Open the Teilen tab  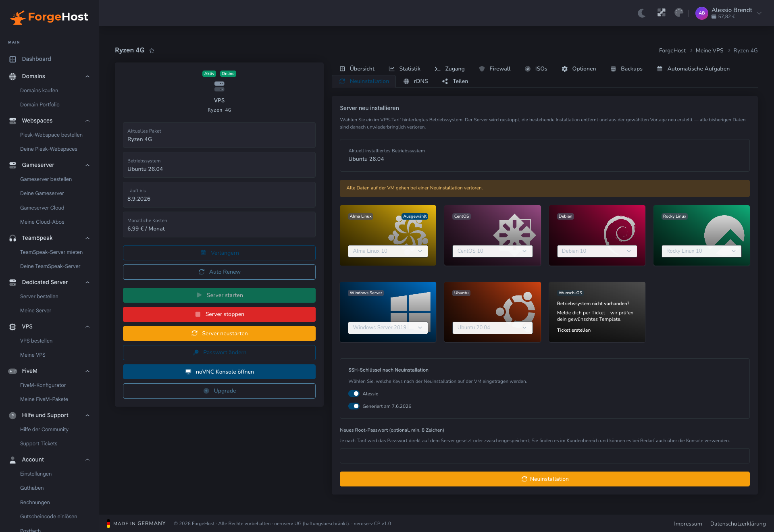point(455,81)
